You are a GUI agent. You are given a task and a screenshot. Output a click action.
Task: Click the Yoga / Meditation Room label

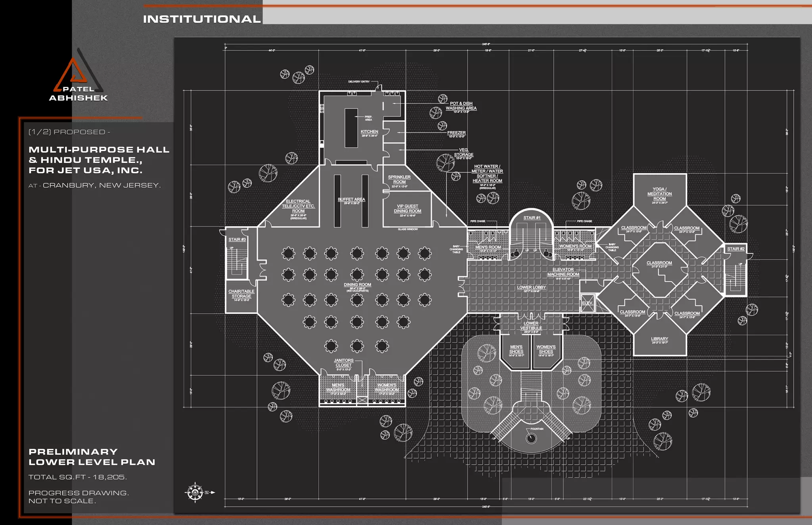tap(659, 194)
